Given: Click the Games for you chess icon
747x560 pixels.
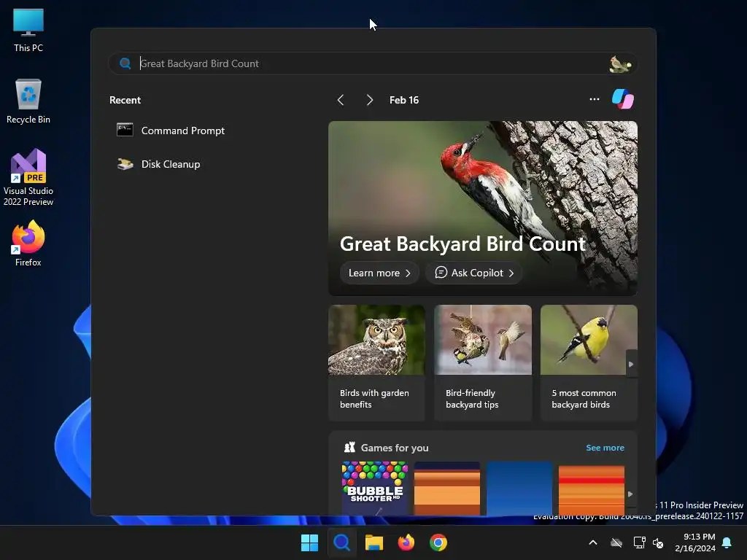Looking at the screenshot, I should tap(349, 447).
